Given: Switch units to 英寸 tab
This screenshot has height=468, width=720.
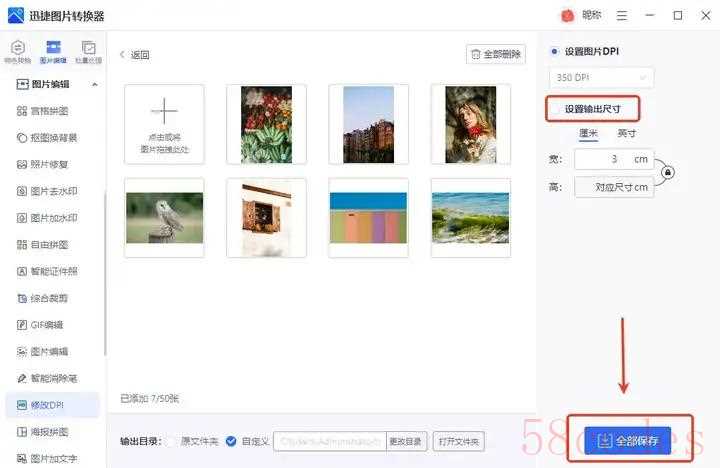Looking at the screenshot, I should pos(626,133).
